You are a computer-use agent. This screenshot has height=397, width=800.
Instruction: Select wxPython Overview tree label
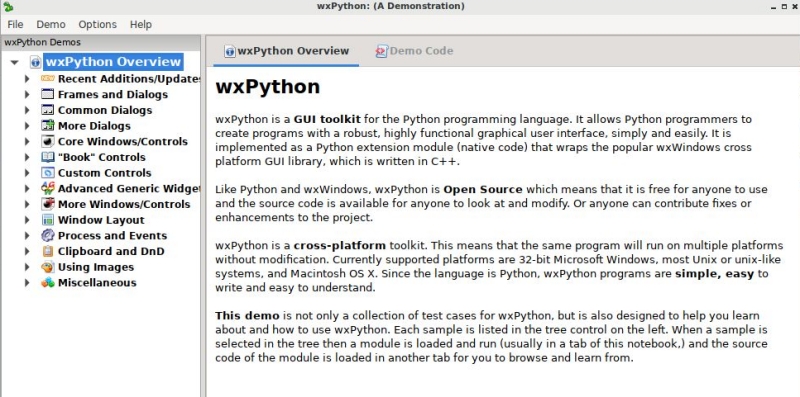[113, 62]
